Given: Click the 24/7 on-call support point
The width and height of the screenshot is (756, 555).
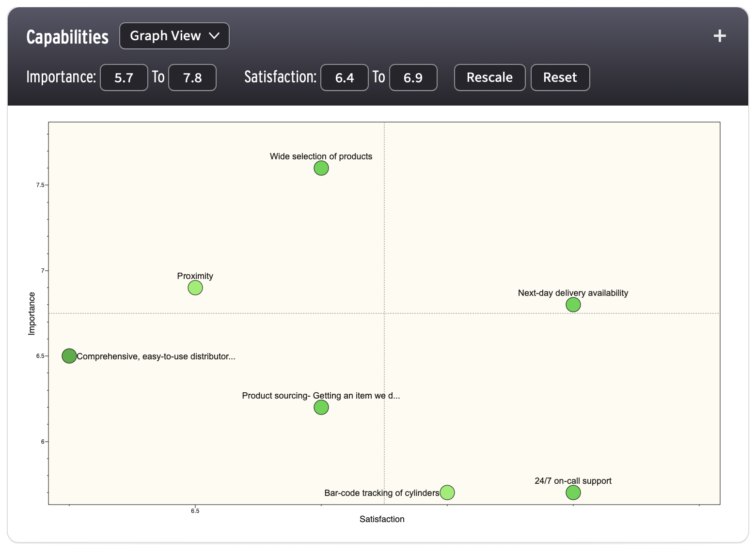Looking at the screenshot, I should tap(573, 493).
